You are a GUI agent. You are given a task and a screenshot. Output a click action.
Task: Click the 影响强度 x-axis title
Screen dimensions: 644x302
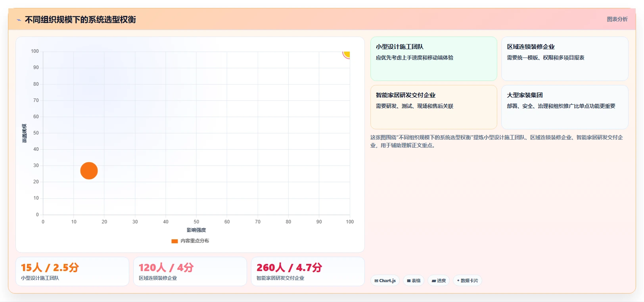pos(196,230)
